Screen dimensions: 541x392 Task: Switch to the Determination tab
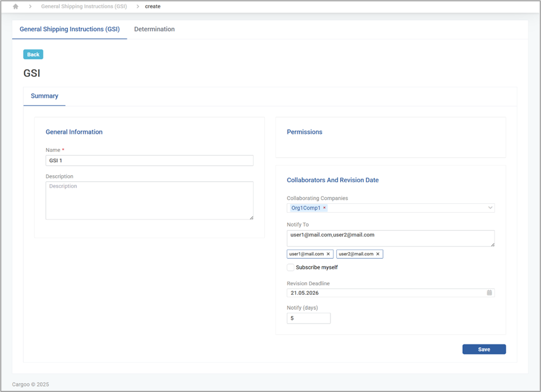click(154, 29)
